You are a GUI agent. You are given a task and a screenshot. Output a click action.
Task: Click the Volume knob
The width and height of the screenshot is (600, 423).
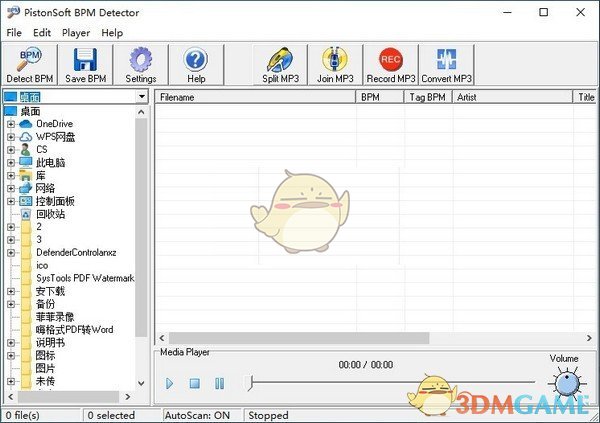click(567, 383)
